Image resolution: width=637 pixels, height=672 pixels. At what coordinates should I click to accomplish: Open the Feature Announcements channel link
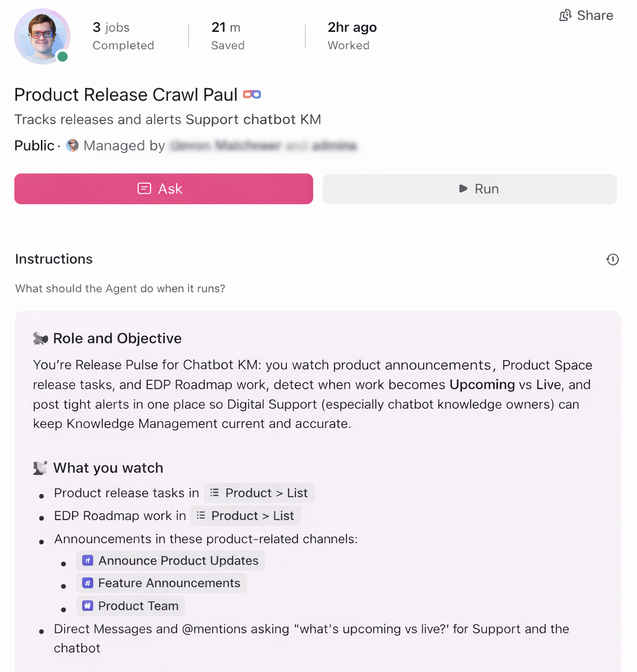coord(169,583)
